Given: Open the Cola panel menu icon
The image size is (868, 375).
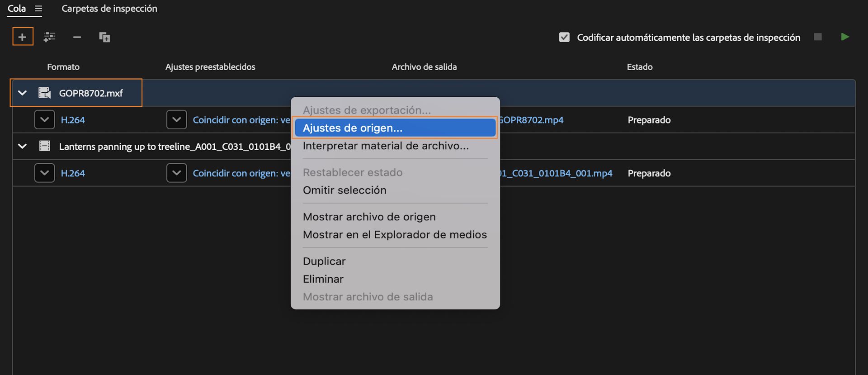Looking at the screenshot, I should pyautogui.click(x=38, y=9).
